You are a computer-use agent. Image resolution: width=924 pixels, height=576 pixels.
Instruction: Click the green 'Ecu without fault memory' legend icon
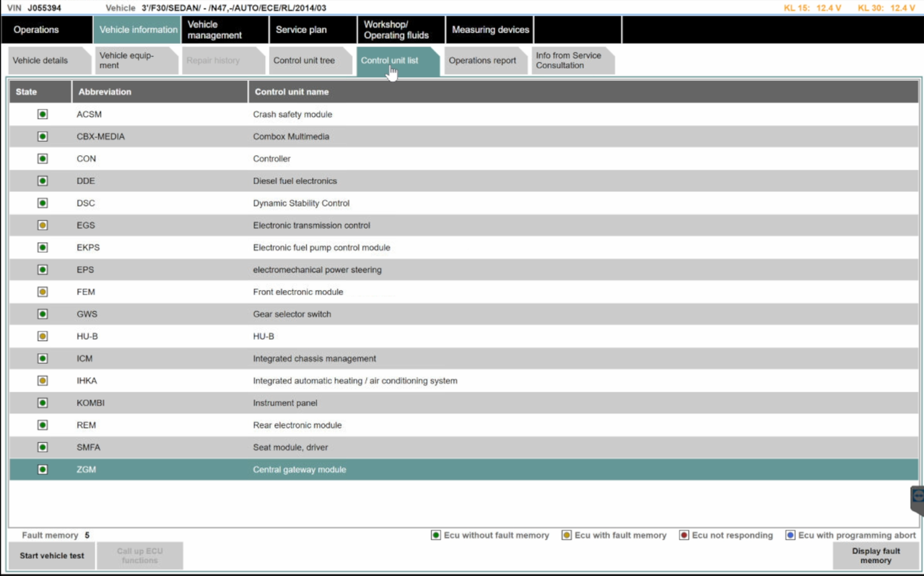[435, 535]
